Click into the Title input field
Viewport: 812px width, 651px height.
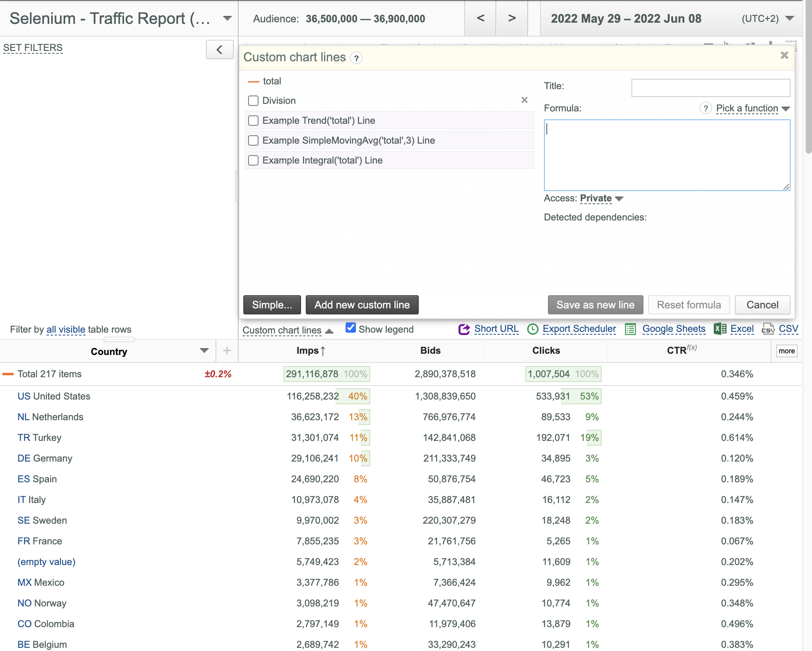(711, 88)
